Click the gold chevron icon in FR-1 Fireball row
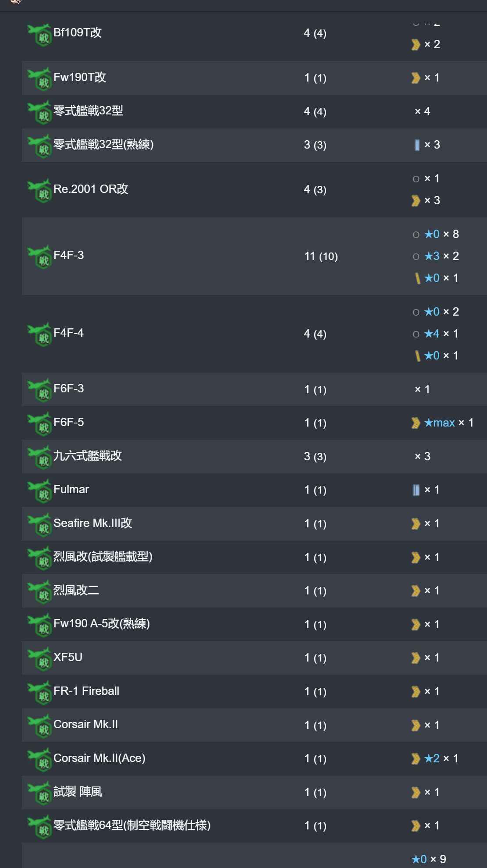487x868 pixels. 416,692
